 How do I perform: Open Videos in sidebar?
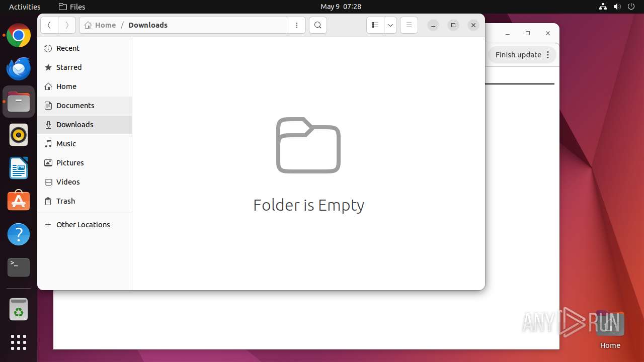pos(85,182)
